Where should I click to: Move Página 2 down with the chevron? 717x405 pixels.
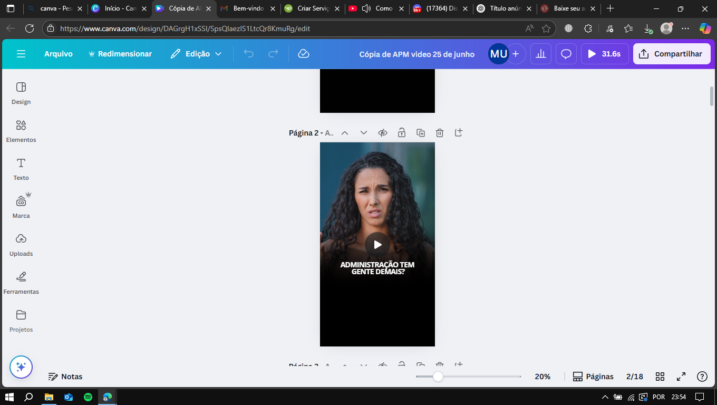[364, 133]
